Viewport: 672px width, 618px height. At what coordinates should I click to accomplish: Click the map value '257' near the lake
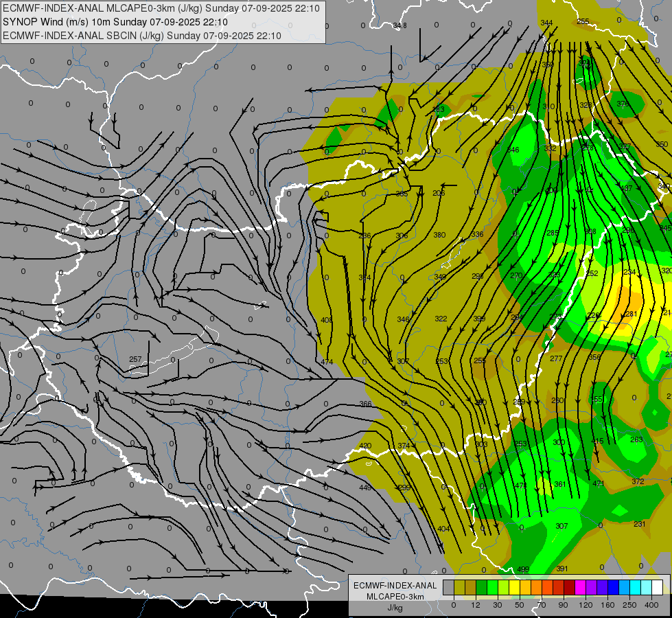[135, 359]
